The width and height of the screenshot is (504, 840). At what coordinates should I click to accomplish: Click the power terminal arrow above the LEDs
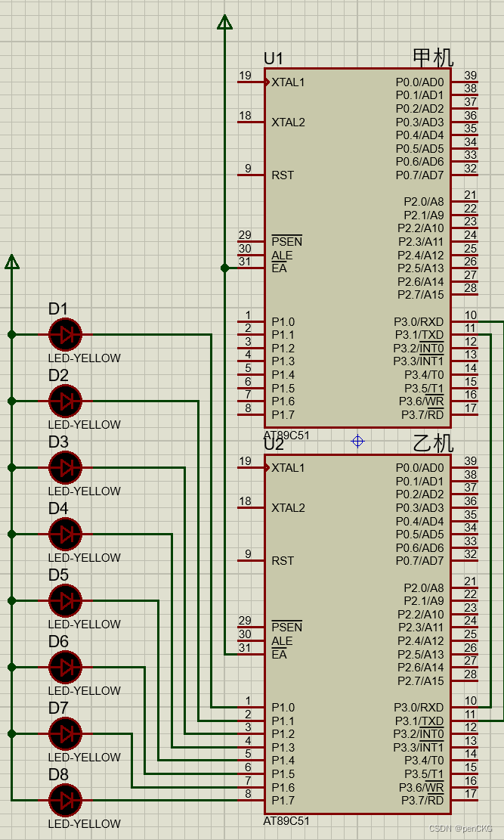12,262
